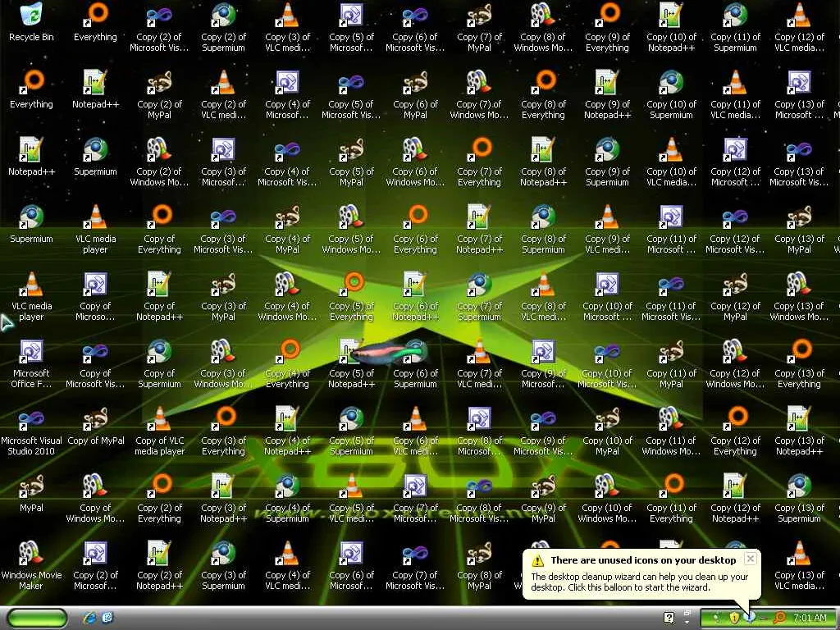Select Copy (9) of MyPal icon

point(543,498)
